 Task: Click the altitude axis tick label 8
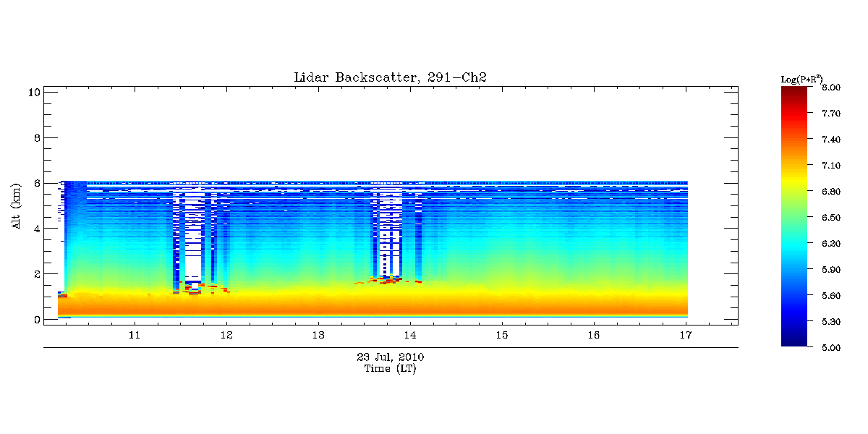click(36, 137)
